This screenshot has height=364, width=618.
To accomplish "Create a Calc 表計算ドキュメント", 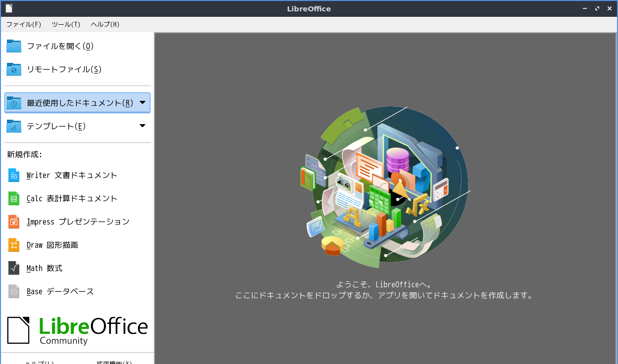I will 77,198.
